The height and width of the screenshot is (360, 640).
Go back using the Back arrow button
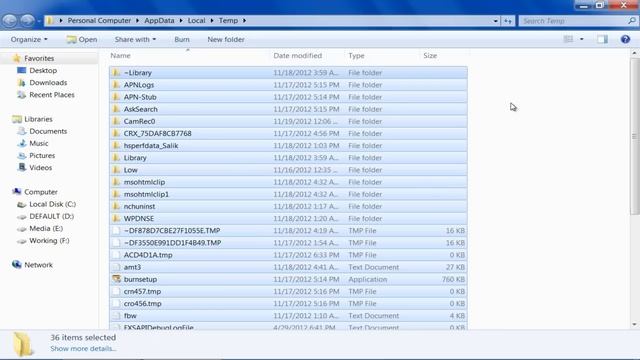coord(9,20)
